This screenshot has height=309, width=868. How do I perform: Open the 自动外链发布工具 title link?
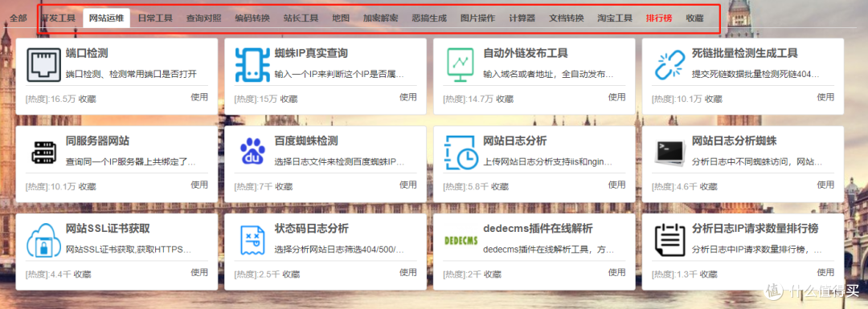click(526, 54)
